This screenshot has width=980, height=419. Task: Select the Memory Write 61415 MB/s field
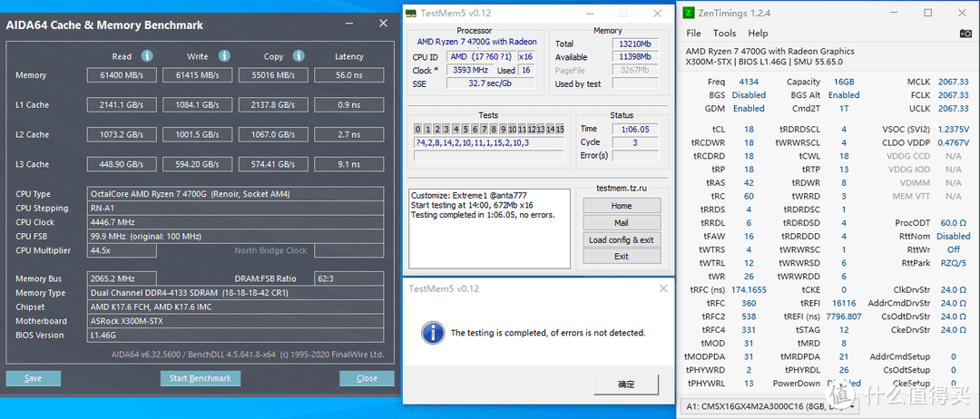[199, 75]
